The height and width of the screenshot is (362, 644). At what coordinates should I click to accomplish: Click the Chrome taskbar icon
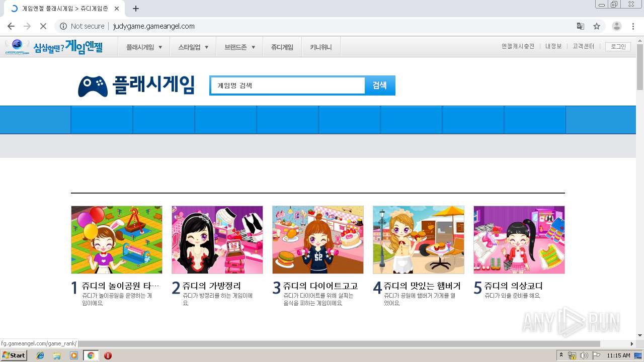(91, 355)
